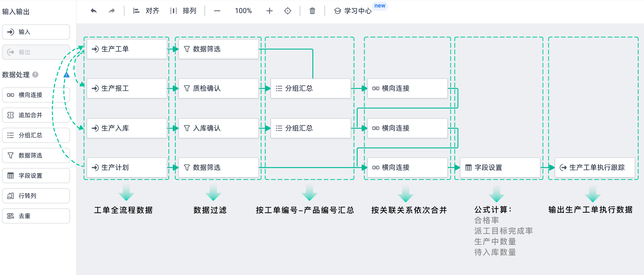Click the trash delete icon

tap(312, 11)
